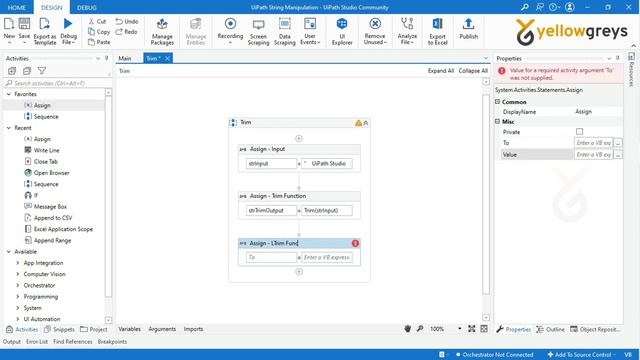Screen dimensions: 640x360
Task: Click Cut in the ribbon
Action: coord(97,21)
